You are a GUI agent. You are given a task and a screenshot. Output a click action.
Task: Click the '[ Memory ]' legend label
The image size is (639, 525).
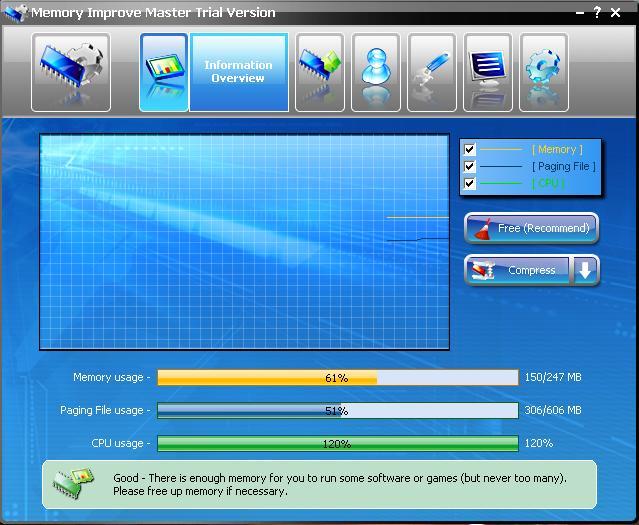[x=557, y=150]
